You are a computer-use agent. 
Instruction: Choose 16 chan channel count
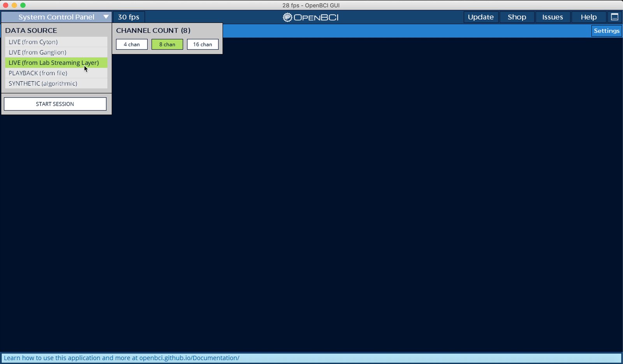point(202,44)
